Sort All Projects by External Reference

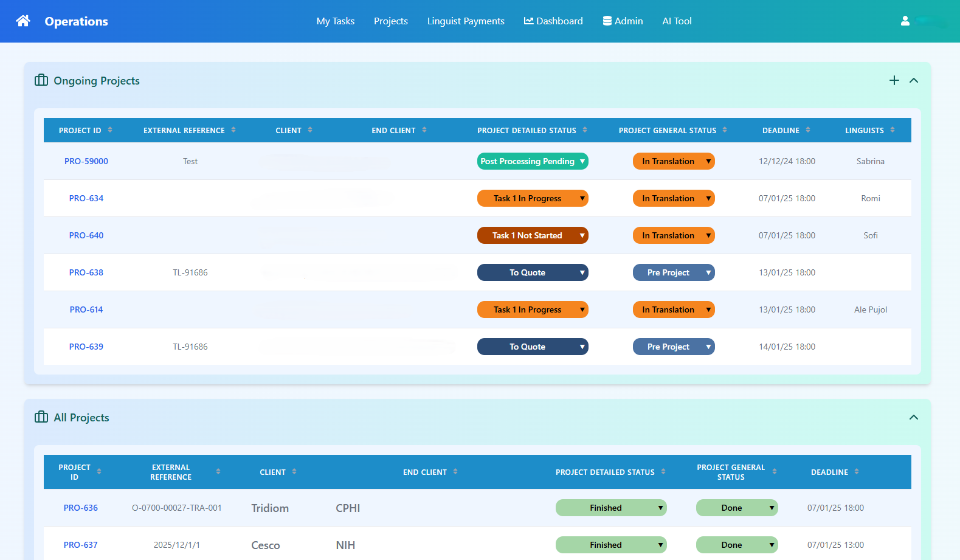[x=218, y=472]
